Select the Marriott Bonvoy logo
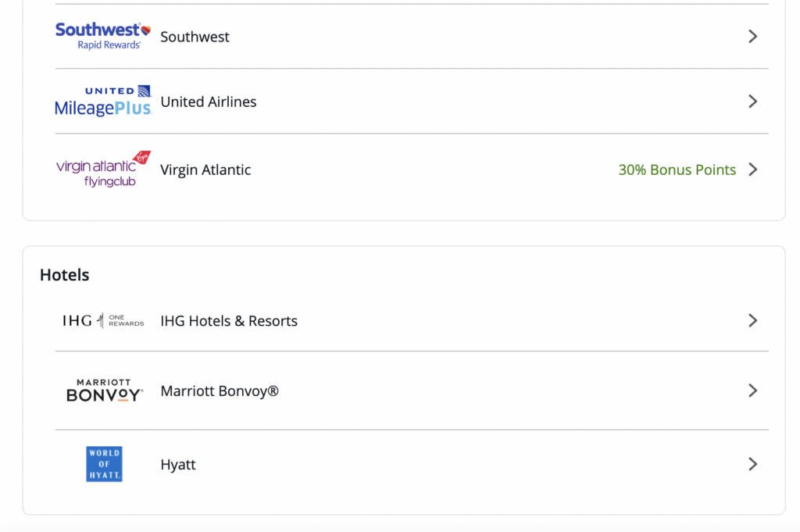Screen dimensions: 800x532 (x=104, y=390)
